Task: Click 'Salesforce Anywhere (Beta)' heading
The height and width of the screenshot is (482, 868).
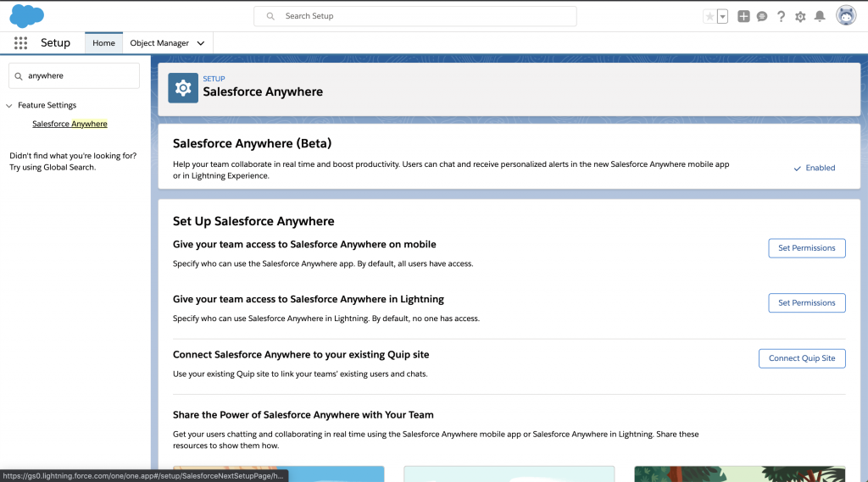Action: tap(252, 143)
